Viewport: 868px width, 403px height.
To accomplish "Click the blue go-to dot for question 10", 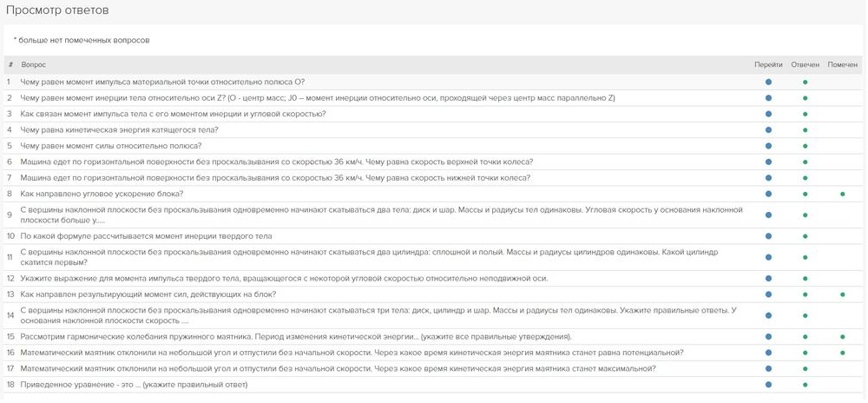I will [768, 236].
